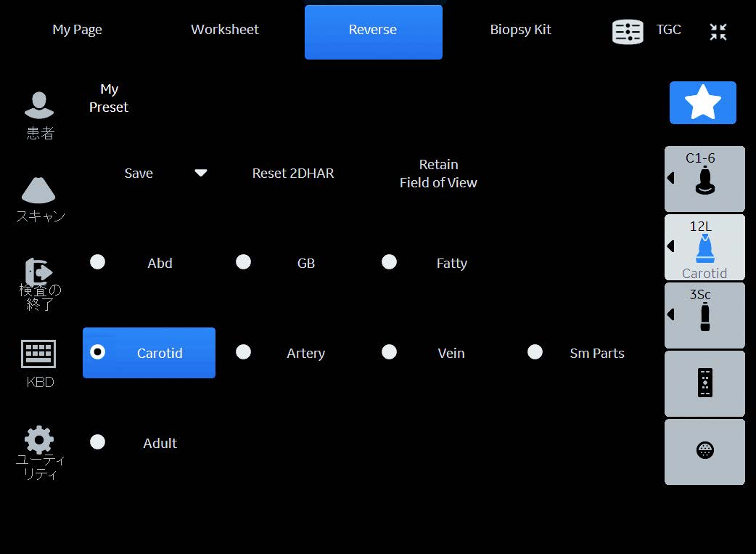Expand the 3Sc probe preset list

tap(670, 314)
